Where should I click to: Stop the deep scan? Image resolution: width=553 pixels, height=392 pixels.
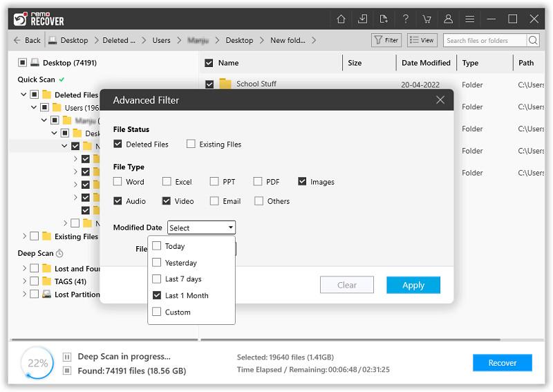pyautogui.click(x=67, y=371)
